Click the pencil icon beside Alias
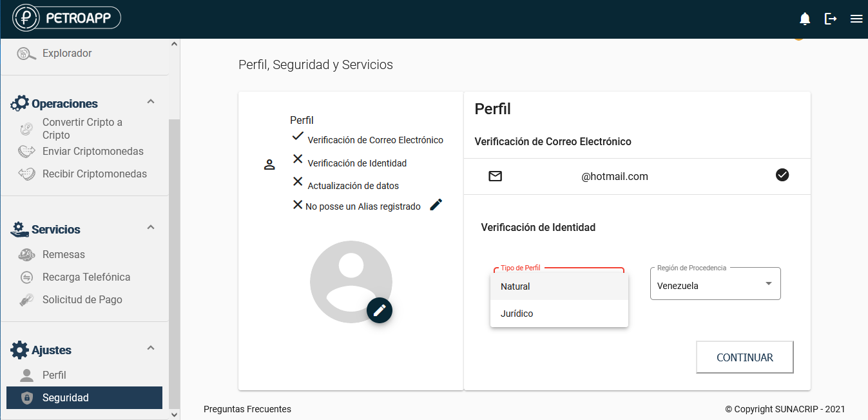 (436, 205)
